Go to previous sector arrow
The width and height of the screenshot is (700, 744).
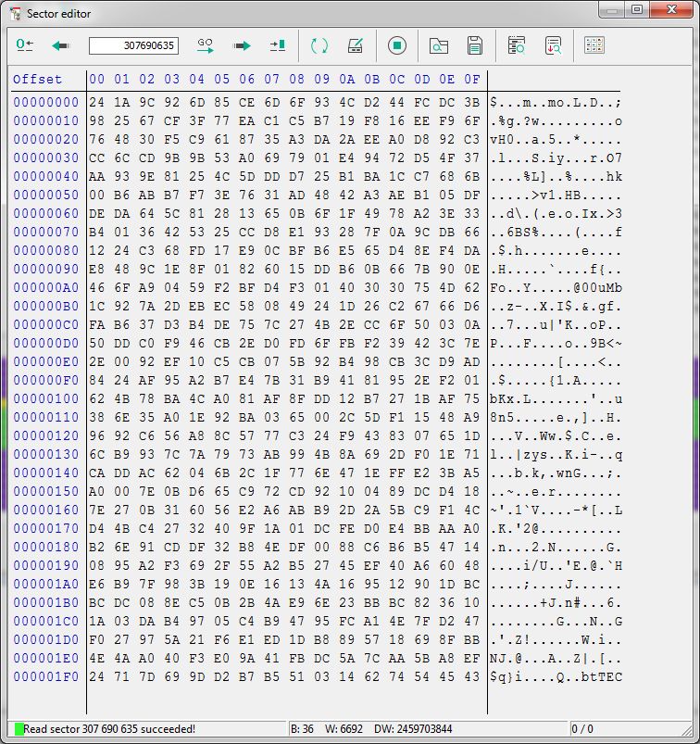click(61, 45)
